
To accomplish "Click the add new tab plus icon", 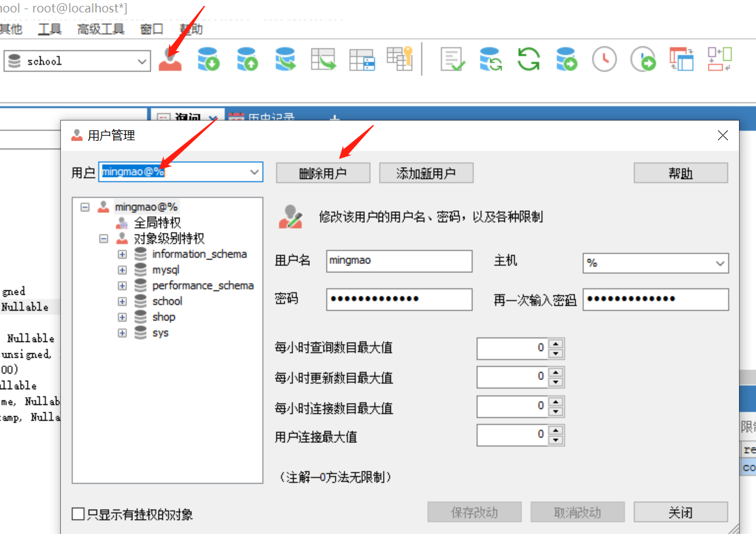I will [x=335, y=117].
